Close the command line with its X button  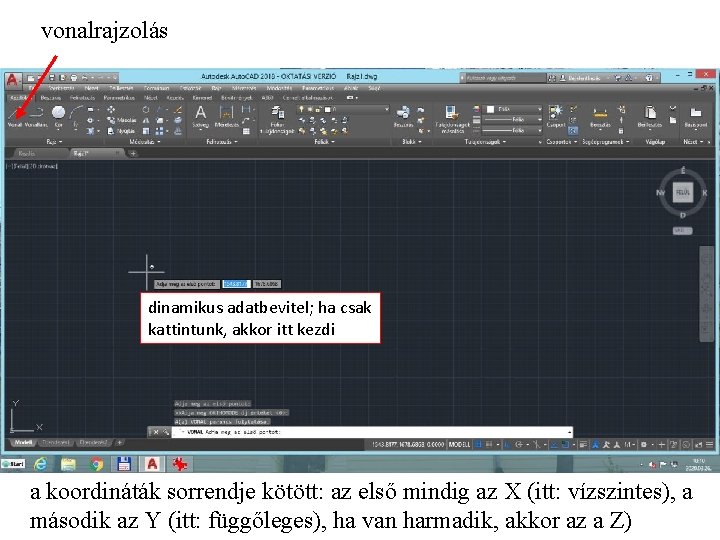coord(156,432)
